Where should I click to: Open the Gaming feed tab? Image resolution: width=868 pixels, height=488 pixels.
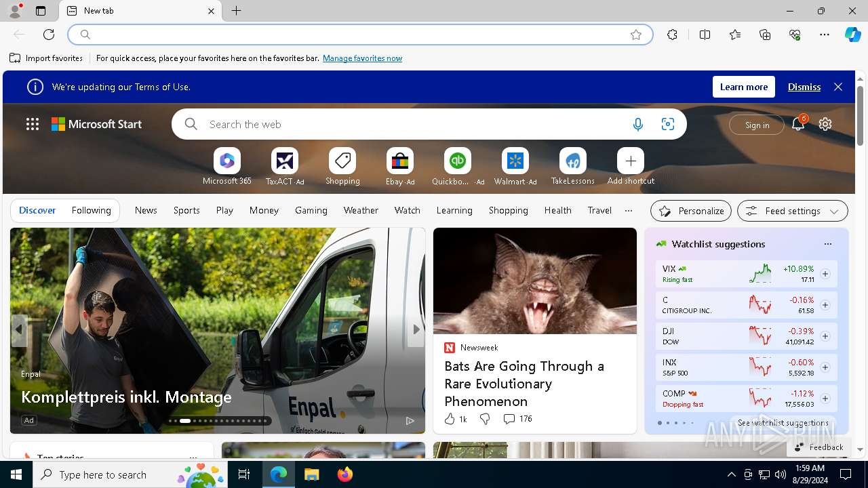[311, 210]
